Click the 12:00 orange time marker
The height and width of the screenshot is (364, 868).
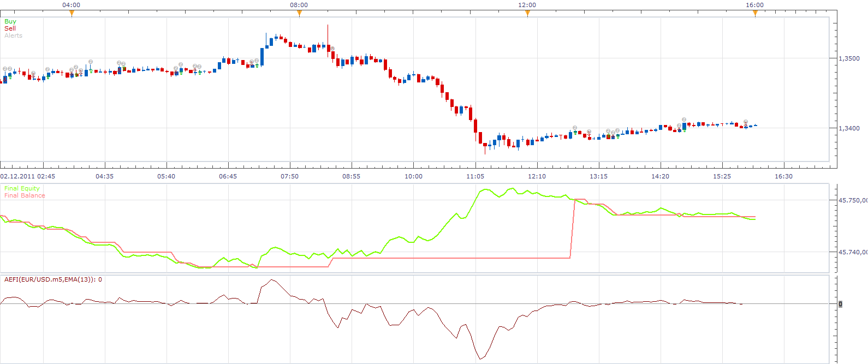(527, 14)
